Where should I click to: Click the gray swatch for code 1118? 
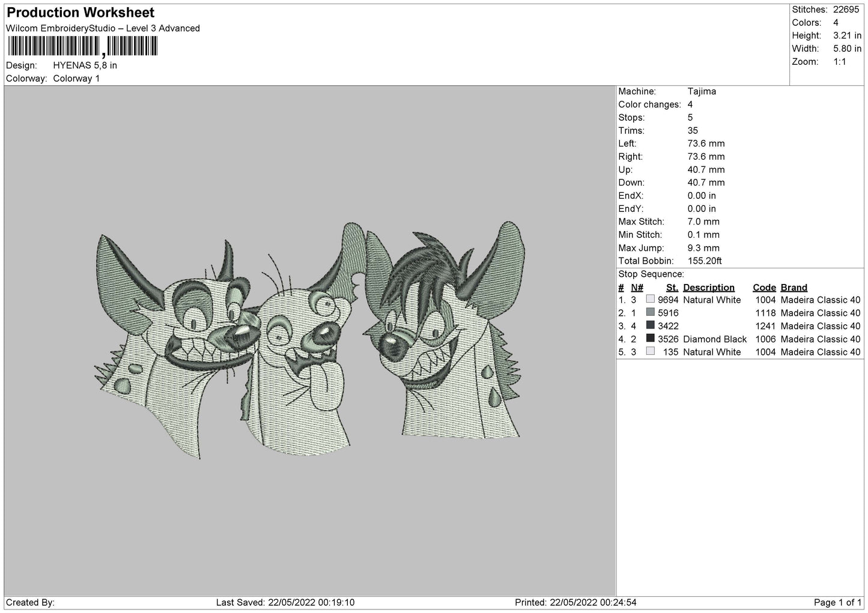pyautogui.click(x=650, y=312)
